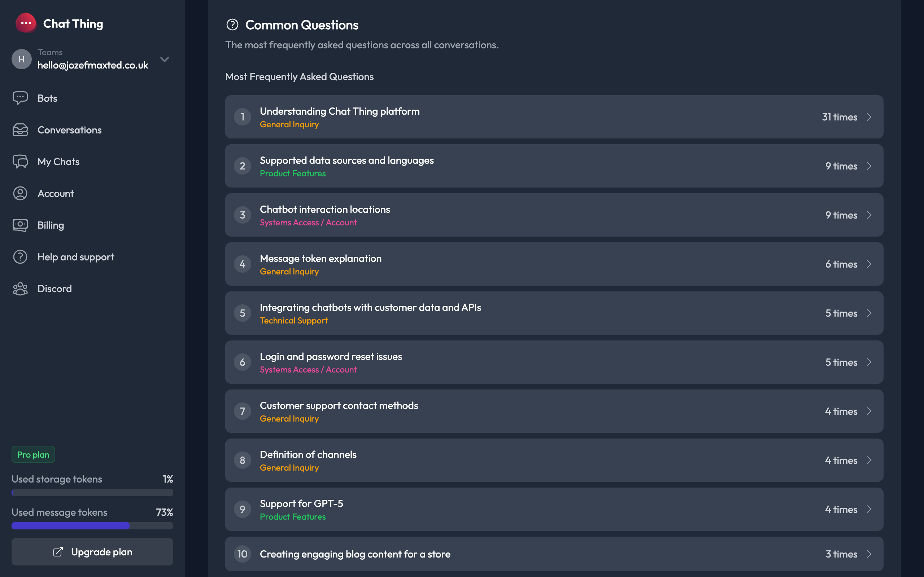This screenshot has height=577, width=924.
Task: Click the Used message tokens progress bar
Action: 92,526
